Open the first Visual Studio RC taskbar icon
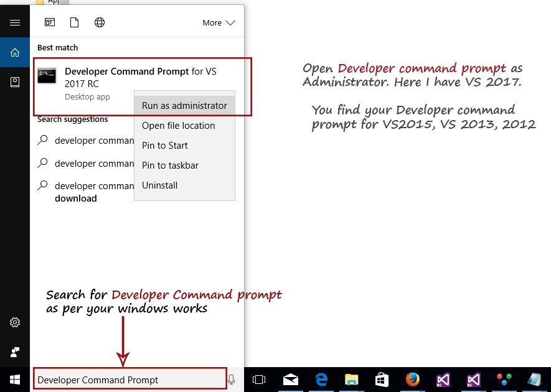This screenshot has width=551, height=392. coord(443,380)
